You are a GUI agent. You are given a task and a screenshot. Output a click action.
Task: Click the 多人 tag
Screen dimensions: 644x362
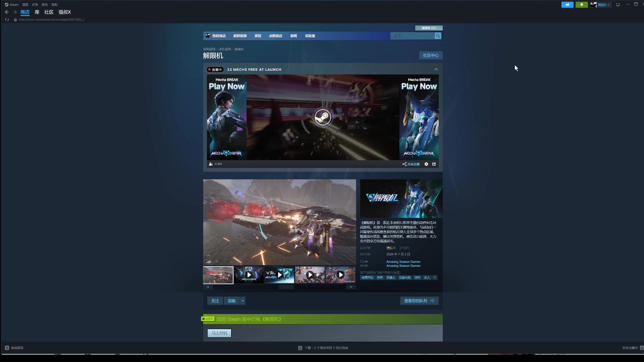coord(427,278)
